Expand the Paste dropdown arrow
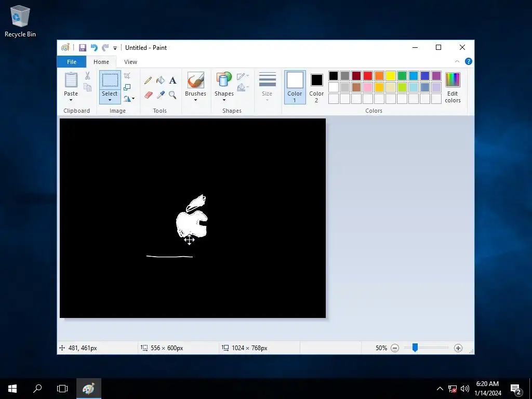 [71, 100]
